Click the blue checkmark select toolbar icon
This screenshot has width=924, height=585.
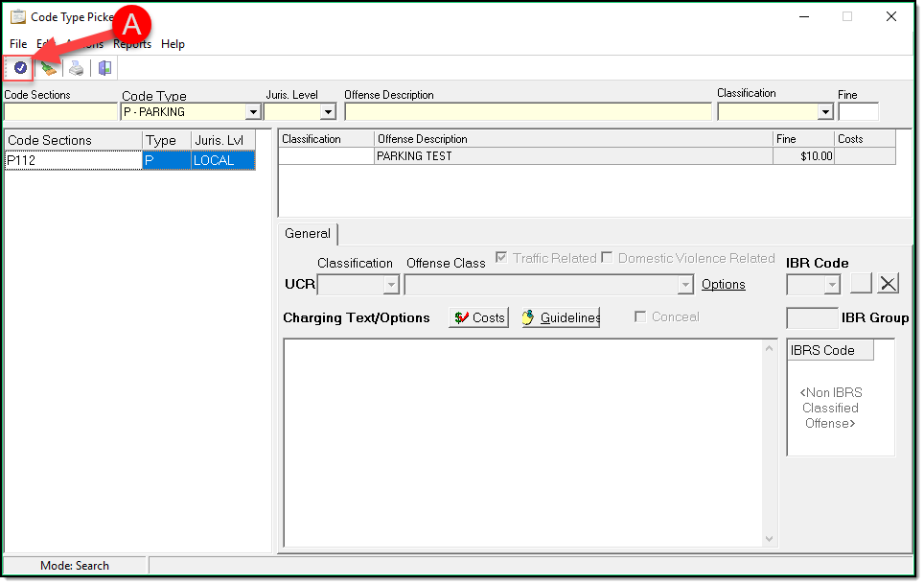(20, 68)
